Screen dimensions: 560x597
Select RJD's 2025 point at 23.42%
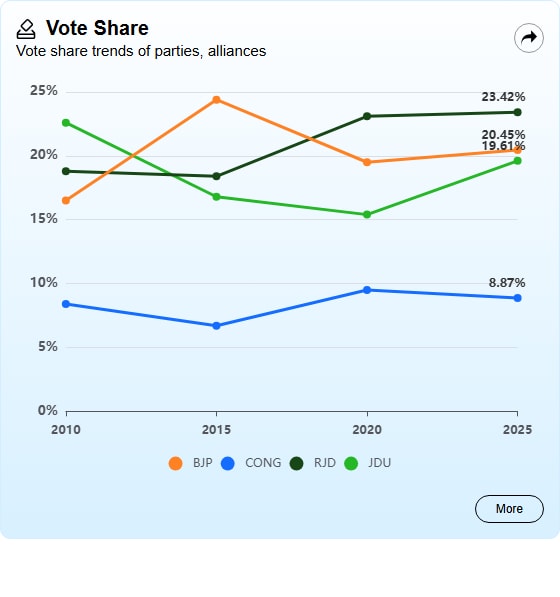(x=517, y=112)
